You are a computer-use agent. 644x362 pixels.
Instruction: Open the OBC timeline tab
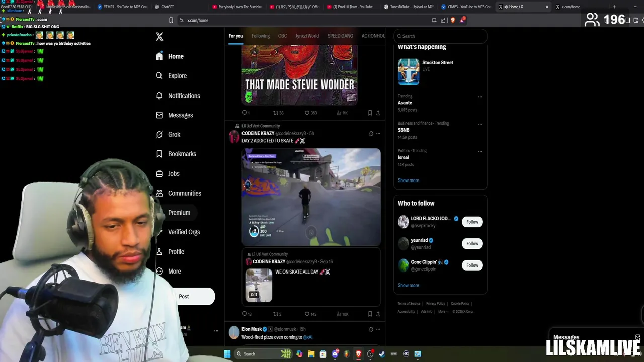click(x=283, y=36)
